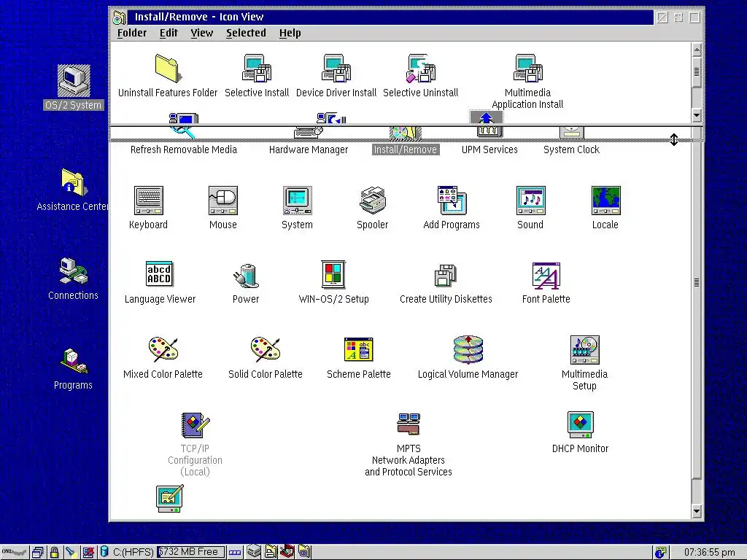The width and height of the screenshot is (747, 560).
Task: Select Create Utility Diskettes icon
Action: [x=446, y=275]
